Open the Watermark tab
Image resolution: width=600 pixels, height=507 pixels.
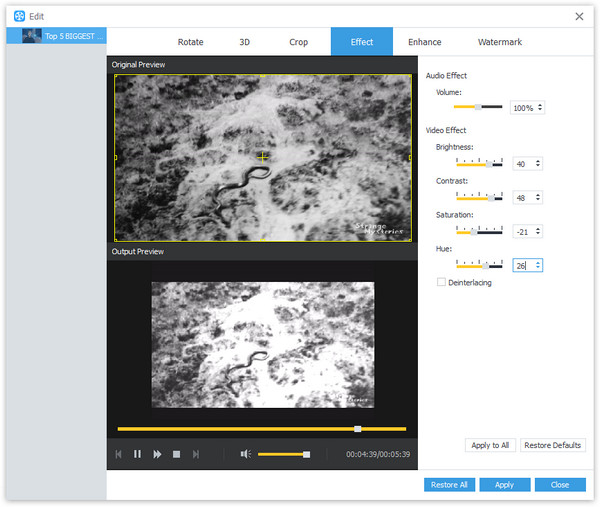pos(499,42)
